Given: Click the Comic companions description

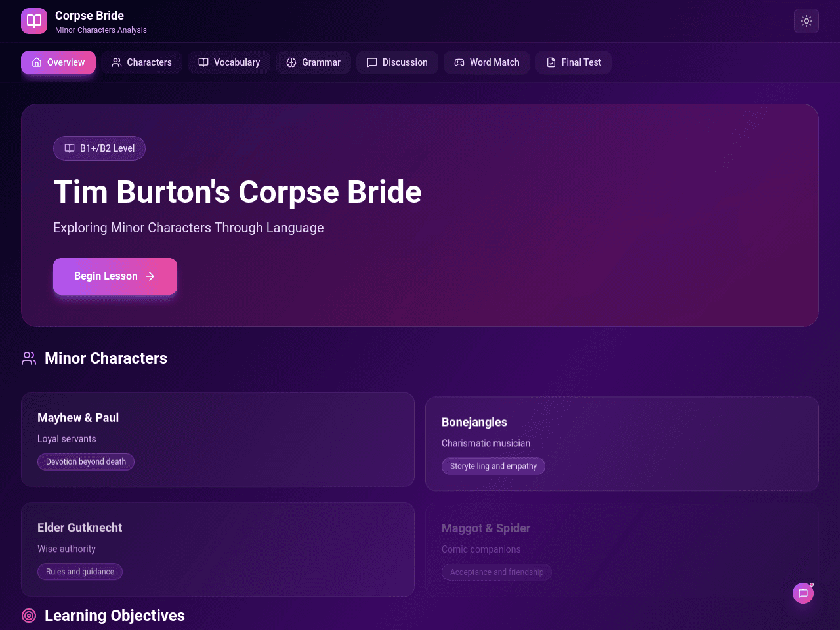Looking at the screenshot, I should coord(481,549).
